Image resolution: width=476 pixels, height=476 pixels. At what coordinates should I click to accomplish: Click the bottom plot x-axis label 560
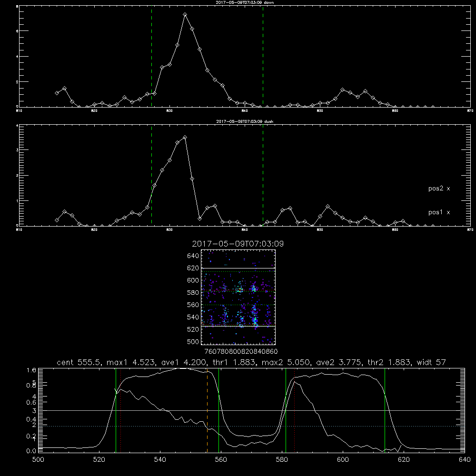221,460
